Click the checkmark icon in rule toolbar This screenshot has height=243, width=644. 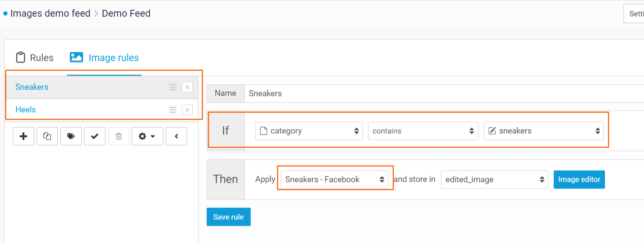point(95,136)
